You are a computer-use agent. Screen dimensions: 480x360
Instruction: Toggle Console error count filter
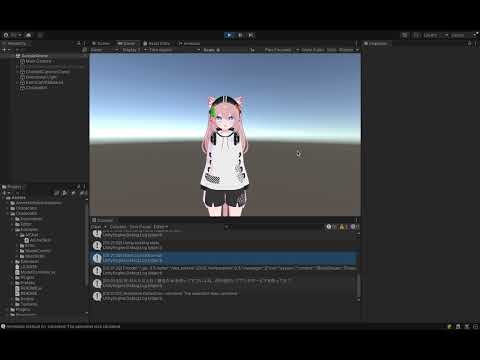click(355, 227)
